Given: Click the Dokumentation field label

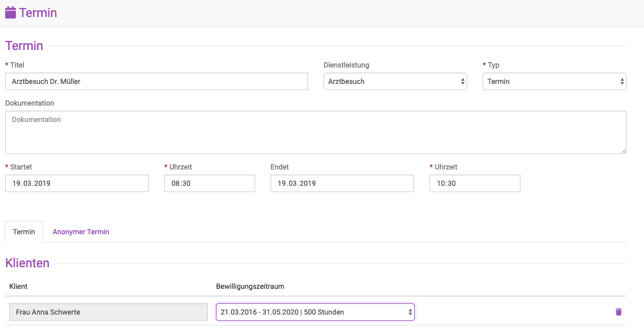Looking at the screenshot, I should pyautogui.click(x=29, y=103).
